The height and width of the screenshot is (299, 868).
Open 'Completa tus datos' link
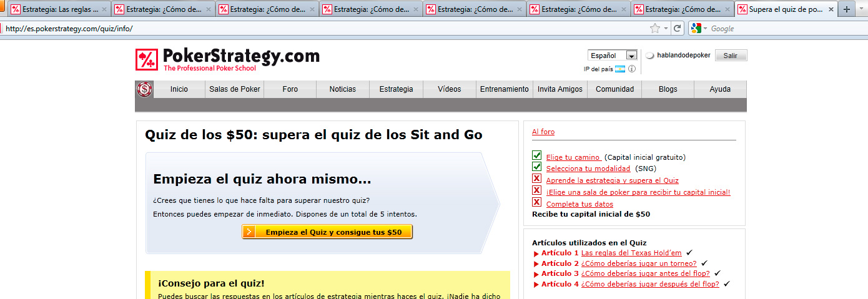579,204
